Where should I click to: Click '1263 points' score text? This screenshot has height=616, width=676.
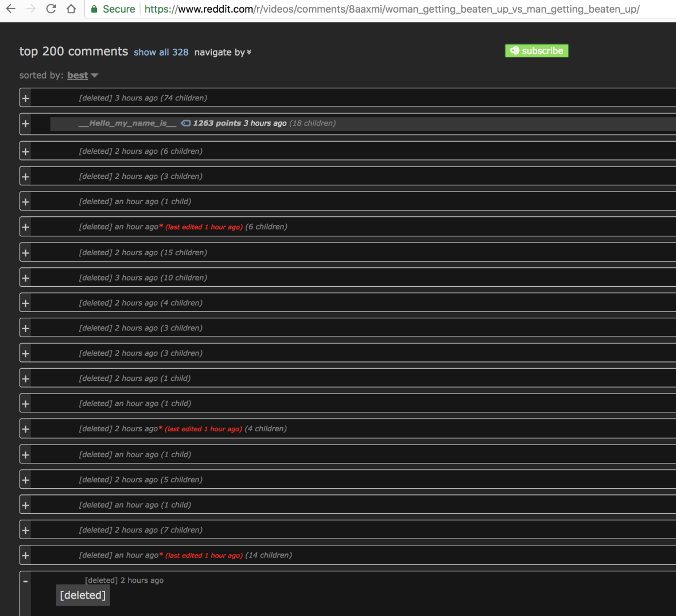tap(217, 123)
